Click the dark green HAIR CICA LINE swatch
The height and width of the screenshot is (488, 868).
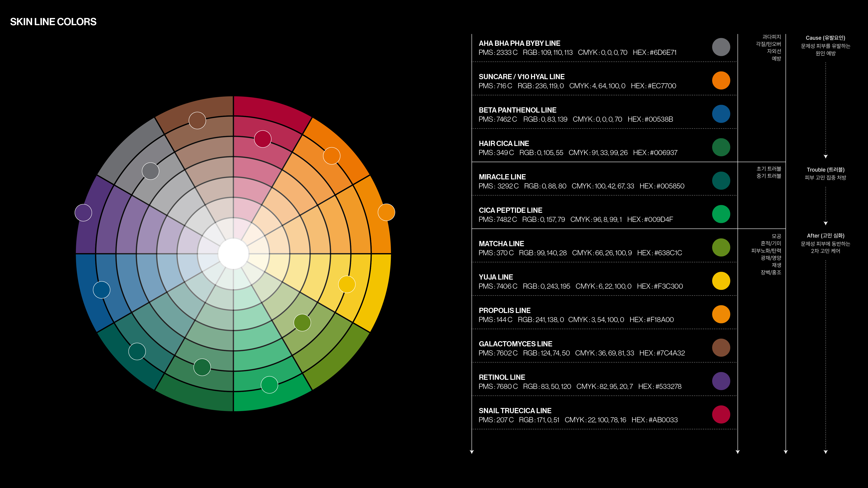(721, 147)
